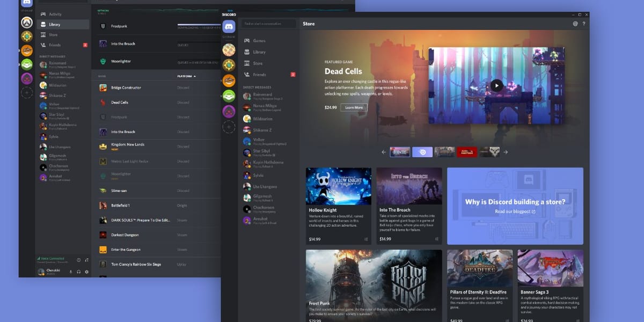Click the Find or start a conversation field
644x322 pixels.
click(x=268, y=24)
